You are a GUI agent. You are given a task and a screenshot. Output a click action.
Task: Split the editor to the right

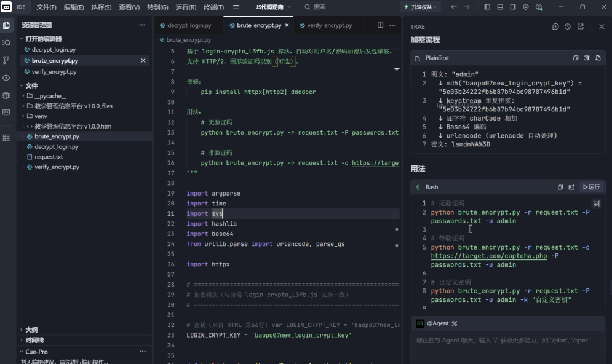click(380, 25)
